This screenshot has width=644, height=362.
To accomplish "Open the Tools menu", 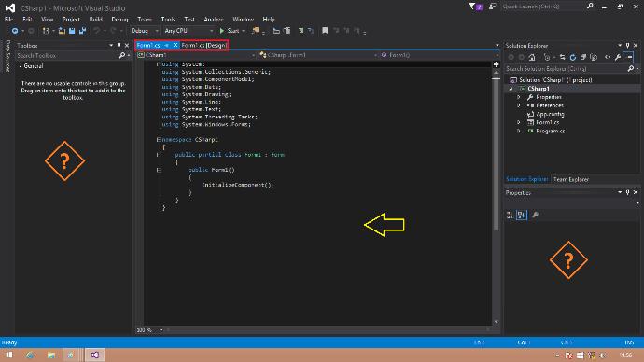I will point(168,20).
